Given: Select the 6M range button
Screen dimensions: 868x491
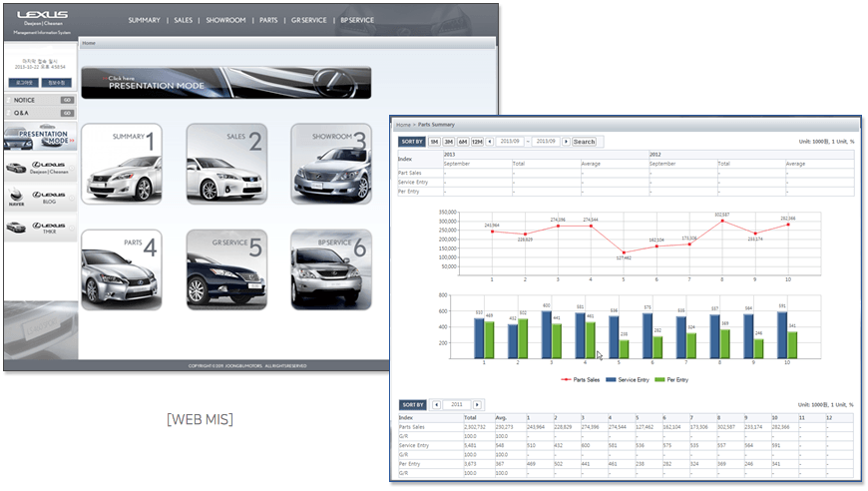Looking at the screenshot, I should pyautogui.click(x=463, y=142).
